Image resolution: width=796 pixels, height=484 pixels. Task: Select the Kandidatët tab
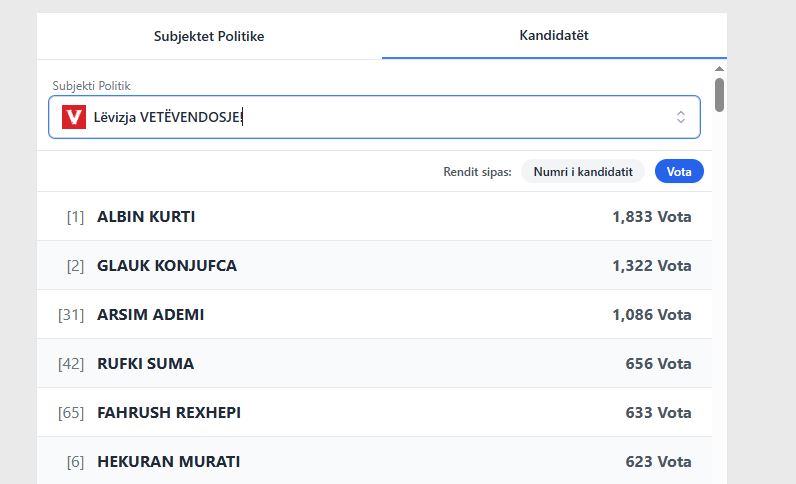click(554, 36)
